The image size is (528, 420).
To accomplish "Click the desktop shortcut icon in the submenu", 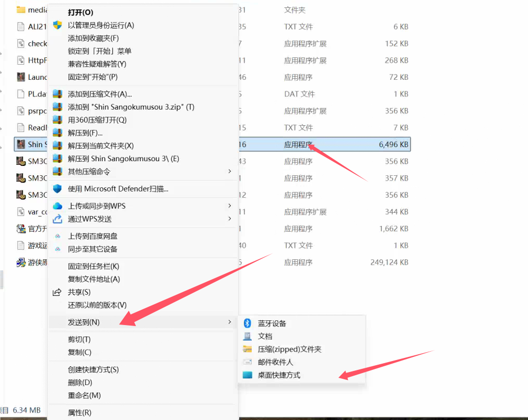I will coord(248,375).
